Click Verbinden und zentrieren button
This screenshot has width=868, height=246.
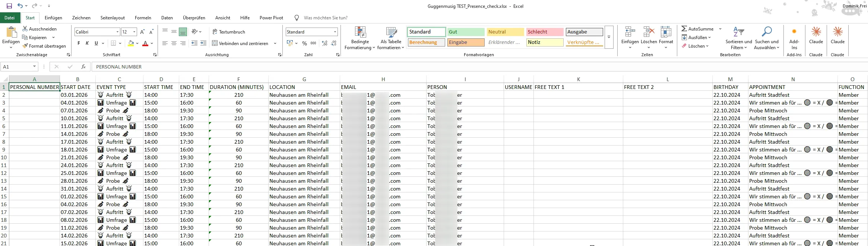(x=240, y=43)
